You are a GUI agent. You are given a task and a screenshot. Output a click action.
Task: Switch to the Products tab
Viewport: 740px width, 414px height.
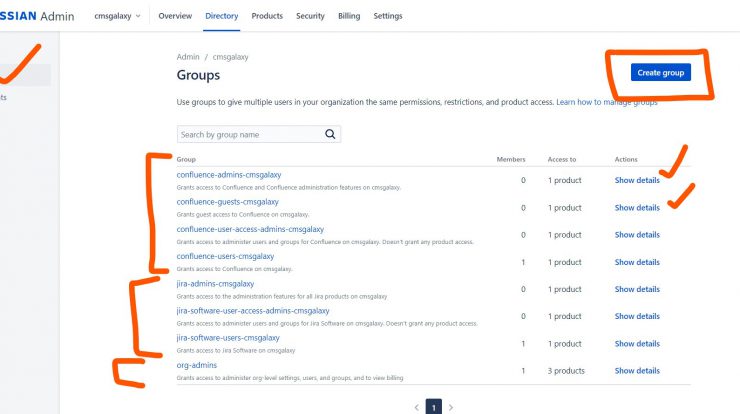click(267, 16)
